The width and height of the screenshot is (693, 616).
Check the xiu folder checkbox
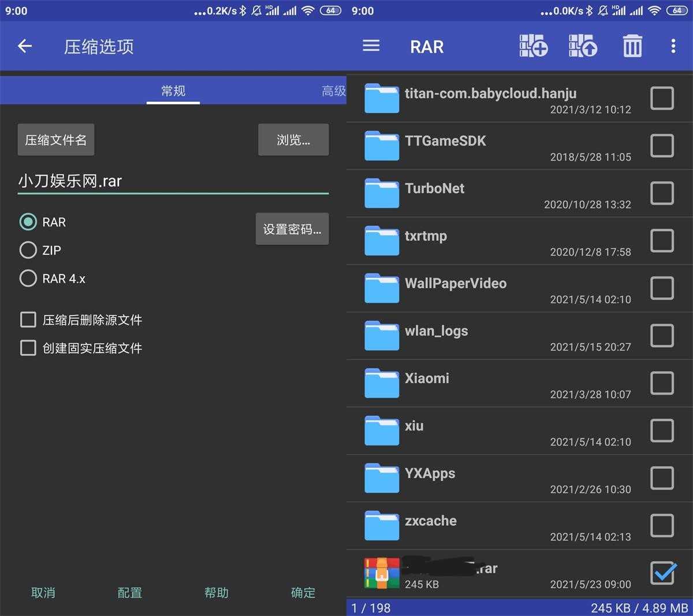click(662, 431)
